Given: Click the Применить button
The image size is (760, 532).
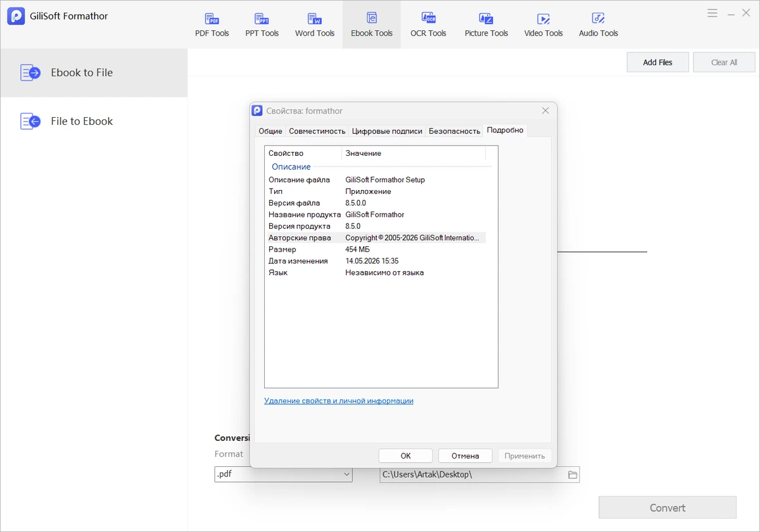Looking at the screenshot, I should [524, 455].
